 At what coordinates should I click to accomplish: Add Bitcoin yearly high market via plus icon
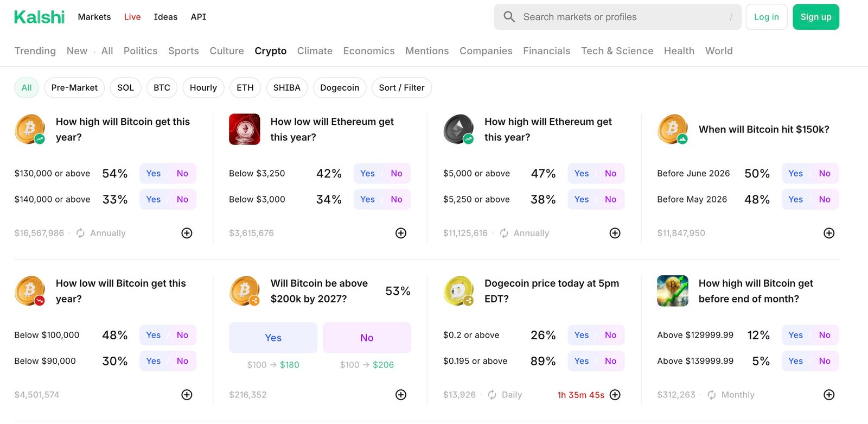(187, 233)
